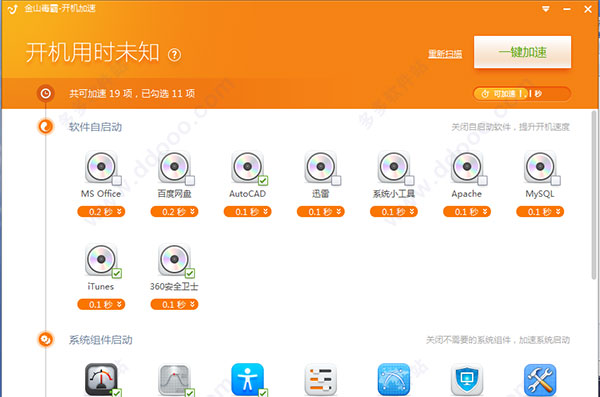600x397 pixels.
Task: Expand the 0.1 秒 dropdown under MySQL
Action: coord(540,212)
